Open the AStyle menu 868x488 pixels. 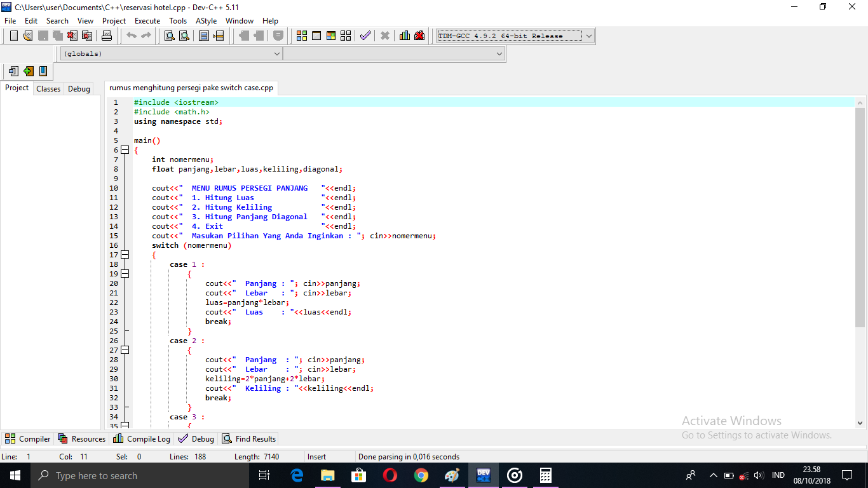coord(206,20)
